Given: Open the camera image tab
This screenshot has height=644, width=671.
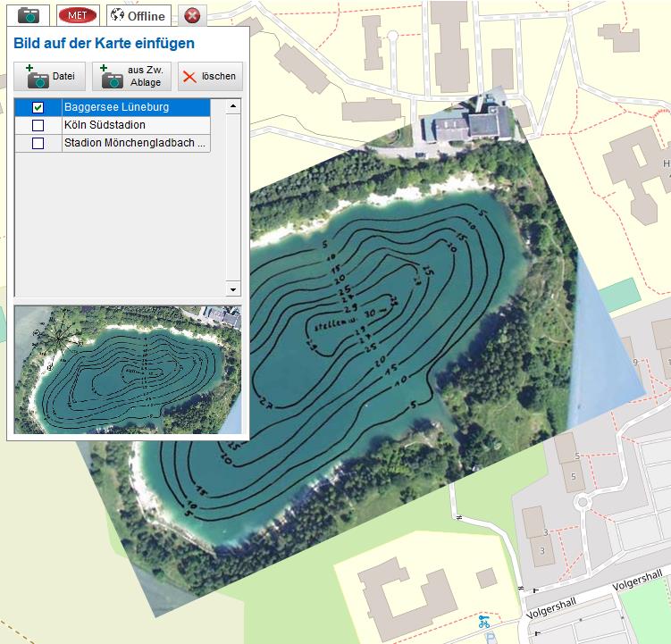Looking at the screenshot, I should click(x=29, y=15).
